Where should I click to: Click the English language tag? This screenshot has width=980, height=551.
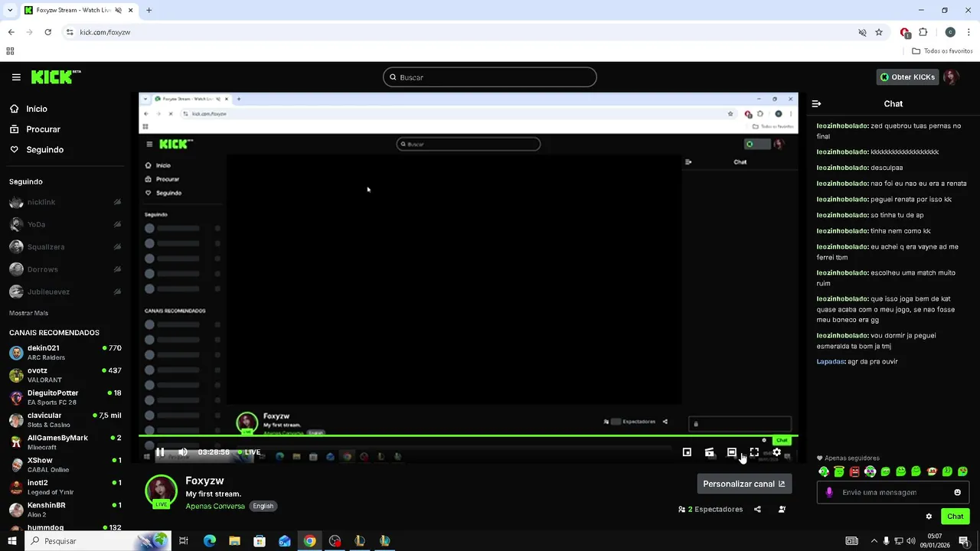click(x=263, y=506)
